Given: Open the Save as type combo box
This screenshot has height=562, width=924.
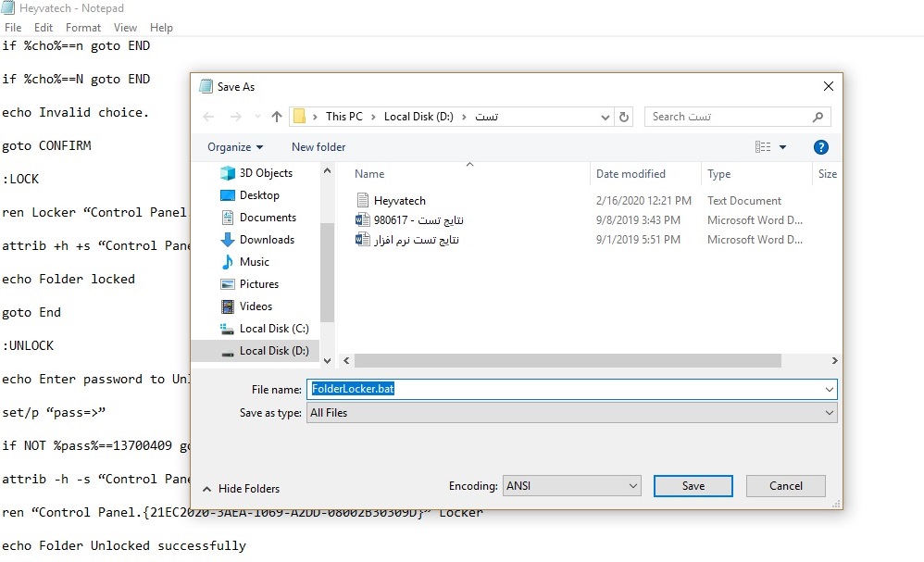Looking at the screenshot, I should click(571, 413).
